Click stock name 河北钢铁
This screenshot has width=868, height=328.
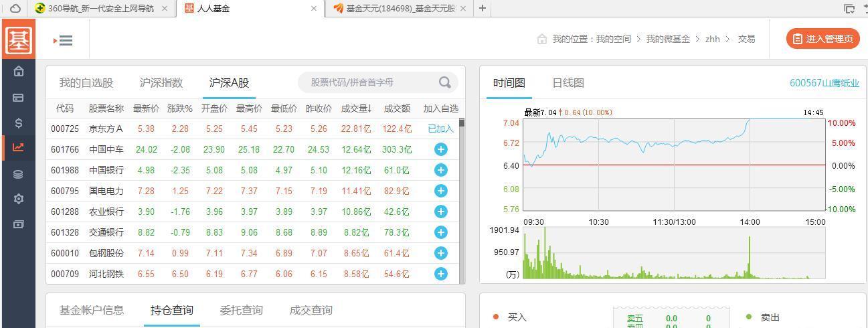click(x=106, y=274)
